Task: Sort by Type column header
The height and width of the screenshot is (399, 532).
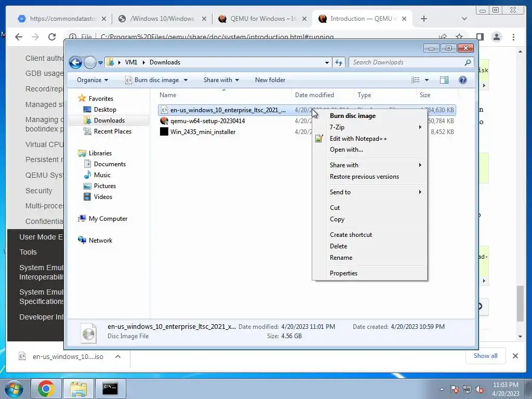Action: click(385, 96)
